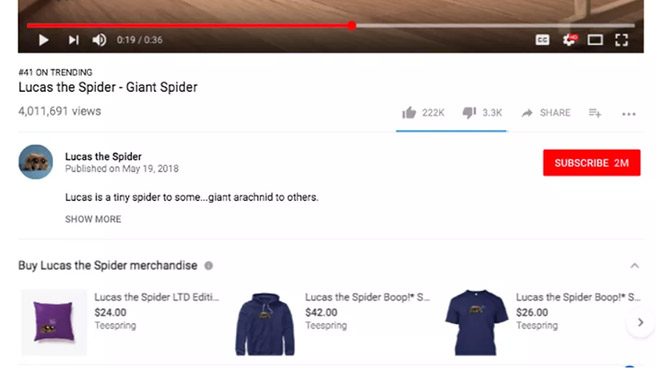Dislike the video with thumbs down icon
Viewport: 660px width, 371px height.
pos(469,113)
